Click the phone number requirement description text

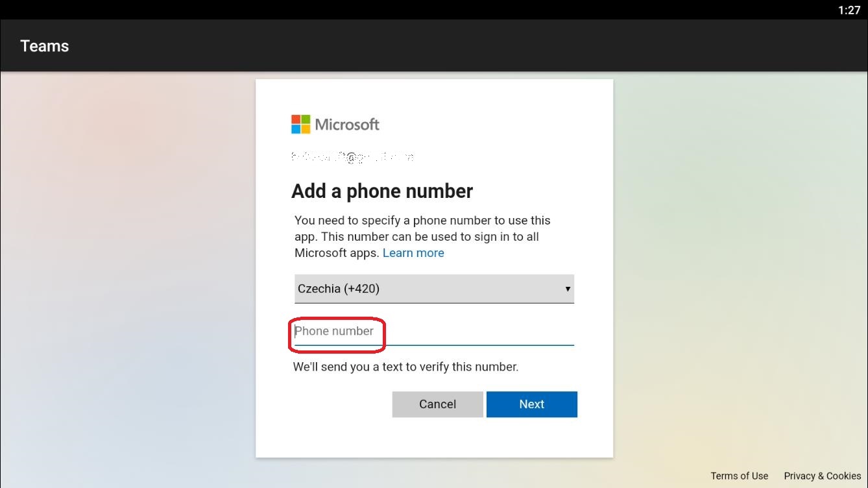422,237
